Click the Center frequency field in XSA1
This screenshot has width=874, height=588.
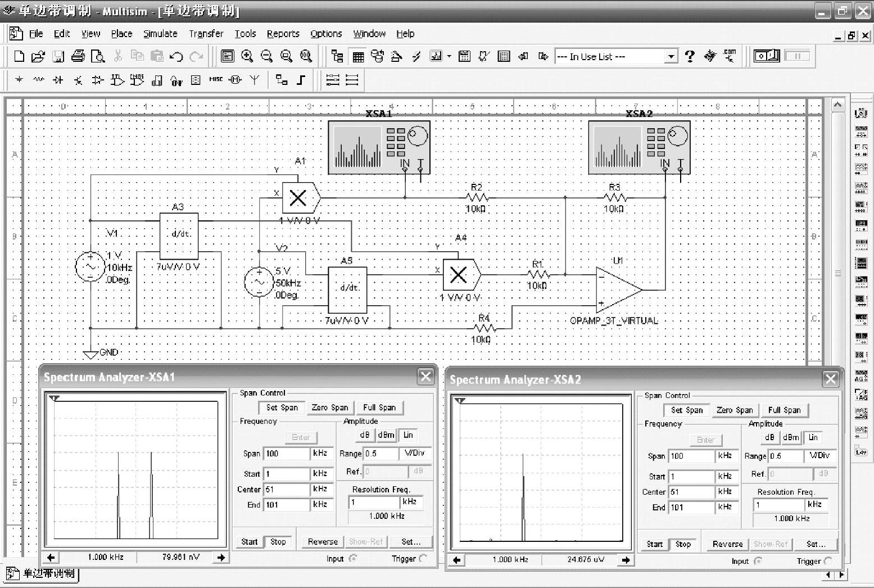[286, 489]
